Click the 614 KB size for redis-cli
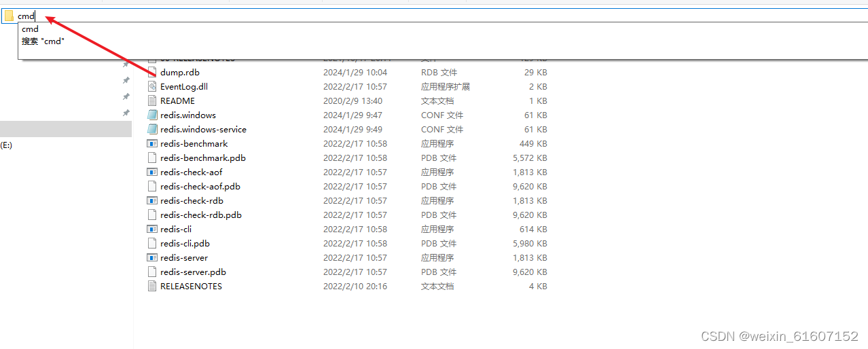The image size is (868, 349). click(x=533, y=229)
